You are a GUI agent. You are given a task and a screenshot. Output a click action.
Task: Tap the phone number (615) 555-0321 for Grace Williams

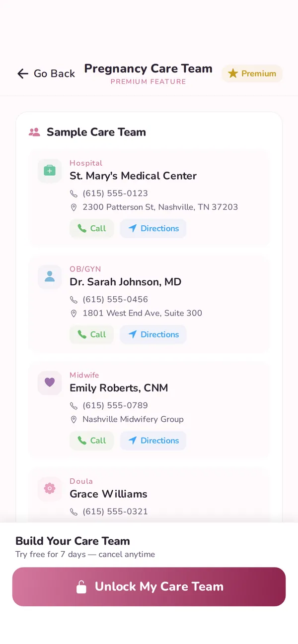(114, 512)
